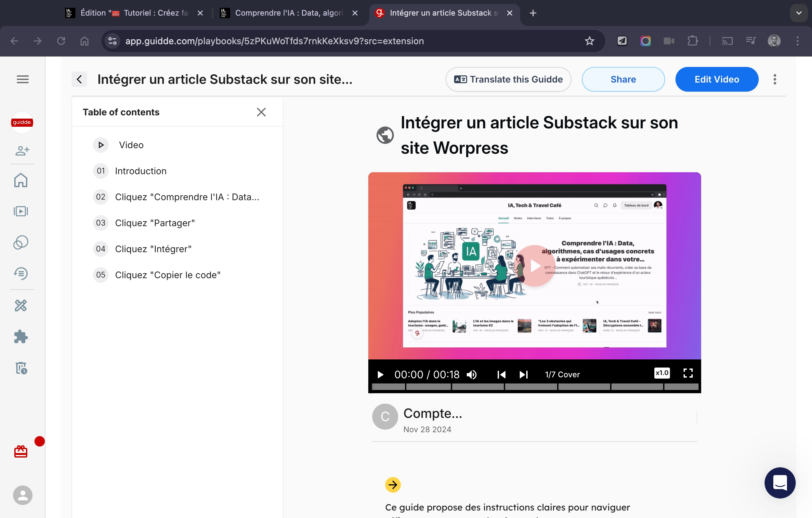This screenshot has width=812, height=518.
Task: Click the brand kit design tools icon
Action: 21,305
